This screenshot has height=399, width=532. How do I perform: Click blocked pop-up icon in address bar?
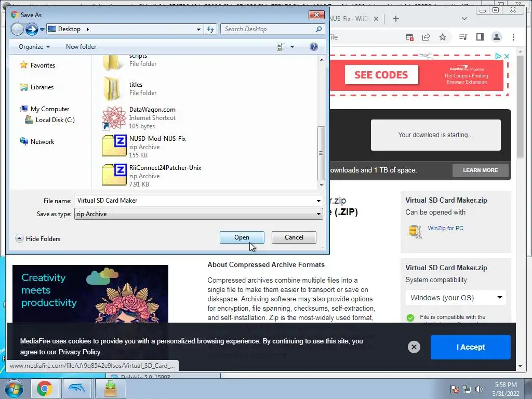(x=409, y=37)
